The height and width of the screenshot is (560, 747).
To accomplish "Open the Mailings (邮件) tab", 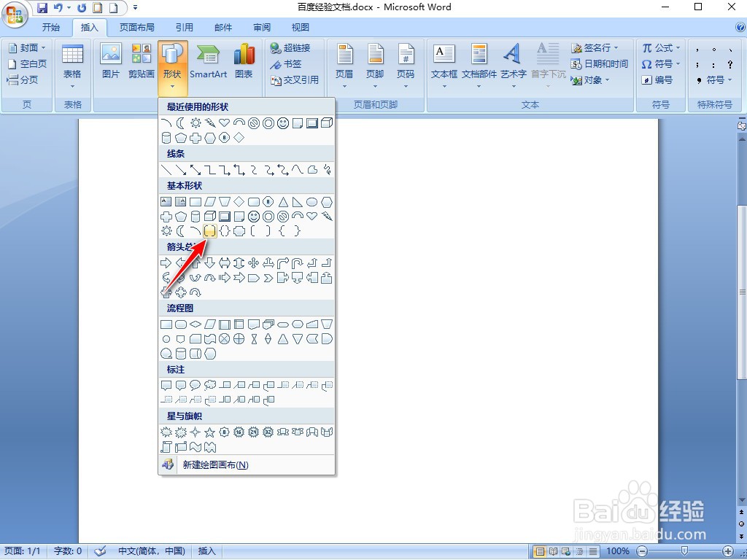I will tap(223, 27).
